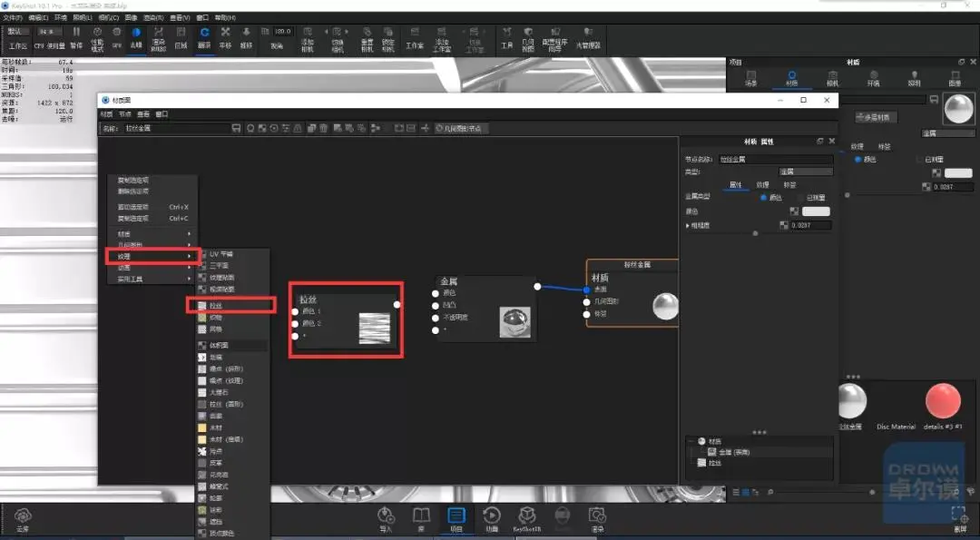Open the 纹理 submenu in context menu

pos(153,256)
